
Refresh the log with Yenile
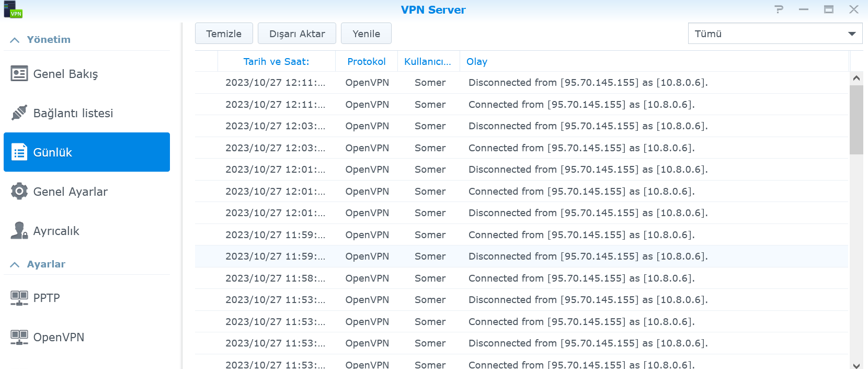(x=366, y=33)
